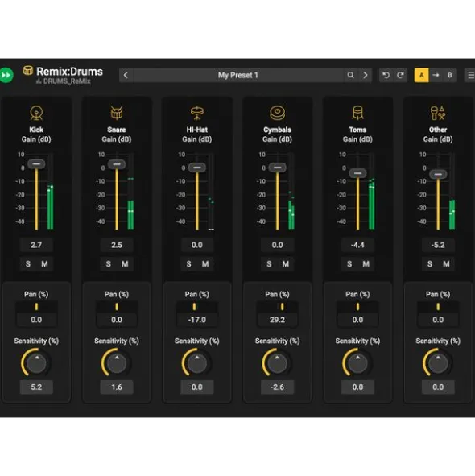This screenshot has width=475, height=476.
Task: Click the Hi-Hat gain fader handle
Action: [197, 168]
